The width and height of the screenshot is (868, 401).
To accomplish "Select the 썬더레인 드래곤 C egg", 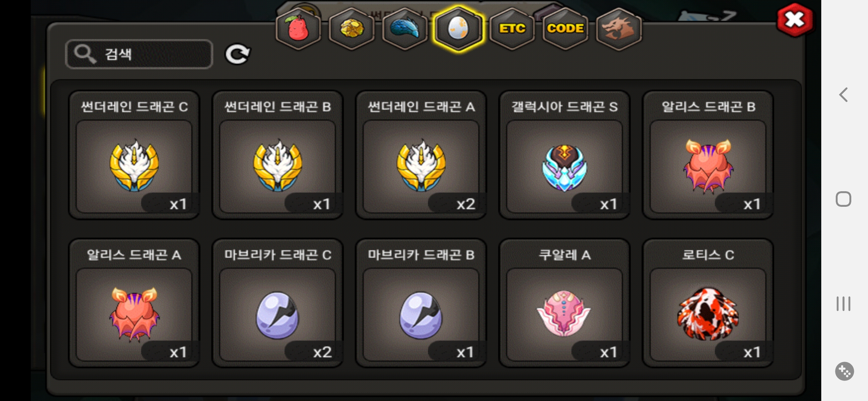I will click(x=134, y=155).
